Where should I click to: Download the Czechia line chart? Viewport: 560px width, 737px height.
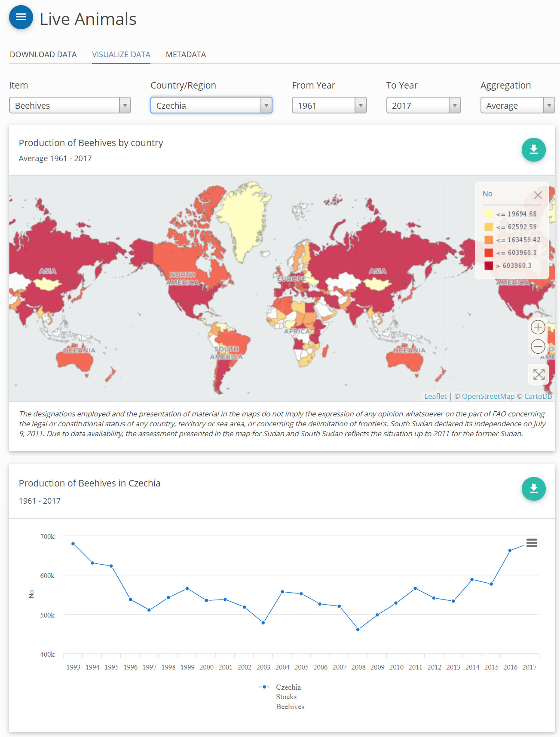[x=533, y=489]
